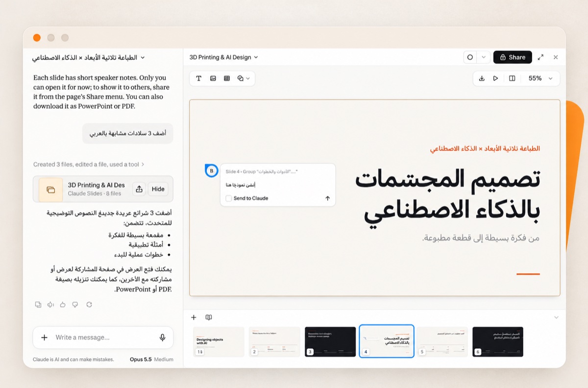The width and height of the screenshot is (588, 388).
Task: Click Hide on the file card
Action: [x=158, y=189]
